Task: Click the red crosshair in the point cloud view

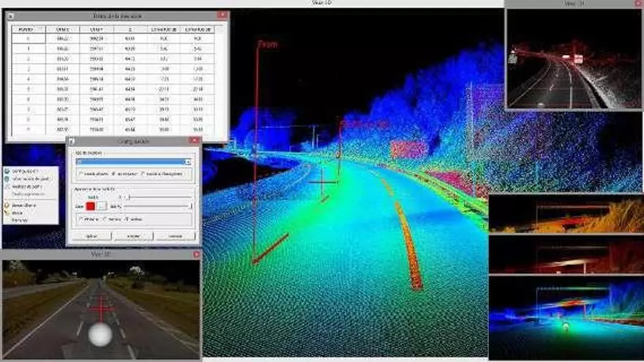Action: (x=322, y=181)
